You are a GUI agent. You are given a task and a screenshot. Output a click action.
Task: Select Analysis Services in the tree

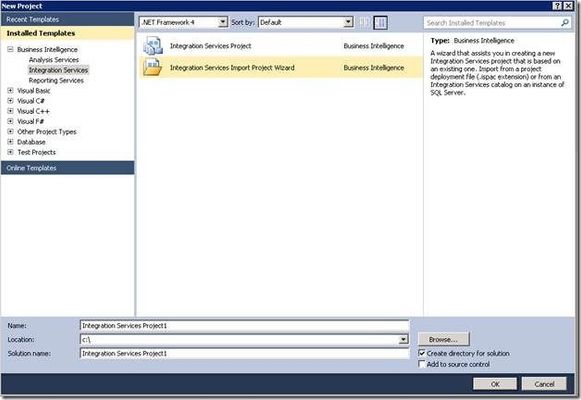(x=54, y=60)
